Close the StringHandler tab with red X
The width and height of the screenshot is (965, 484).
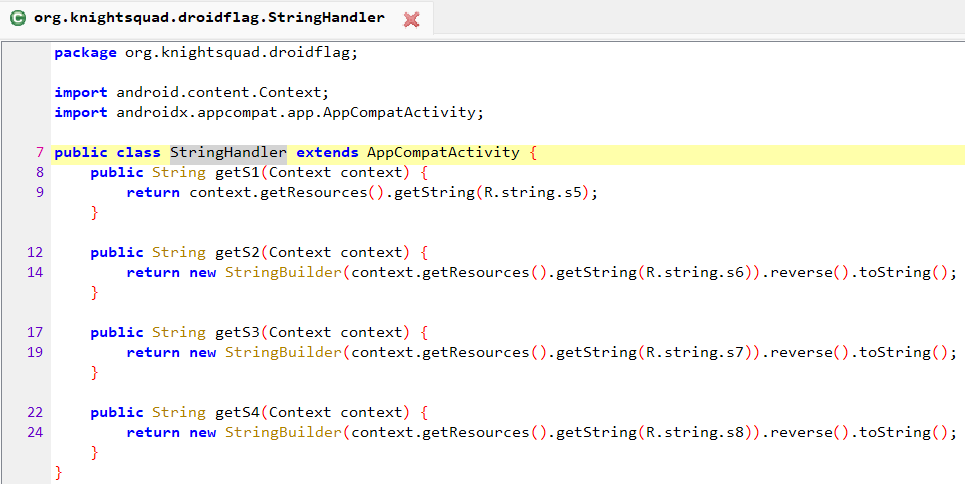point(411,20)
